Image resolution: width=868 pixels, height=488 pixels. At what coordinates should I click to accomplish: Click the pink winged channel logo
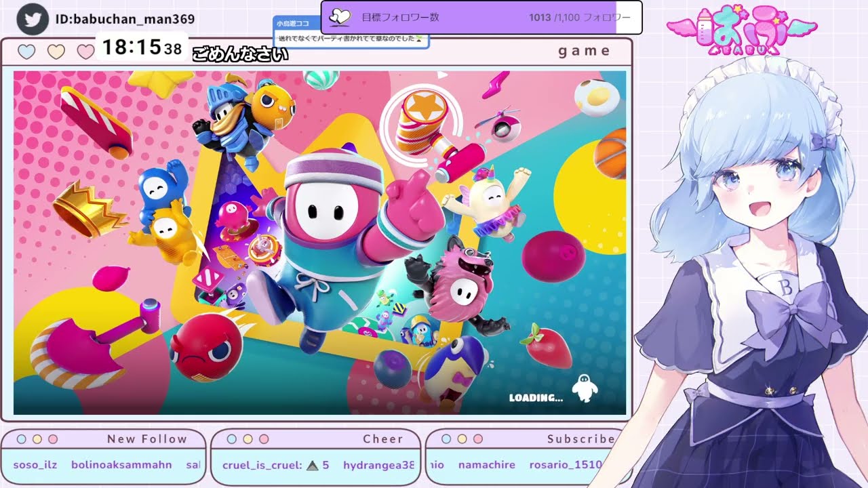[x=742, y=30]
